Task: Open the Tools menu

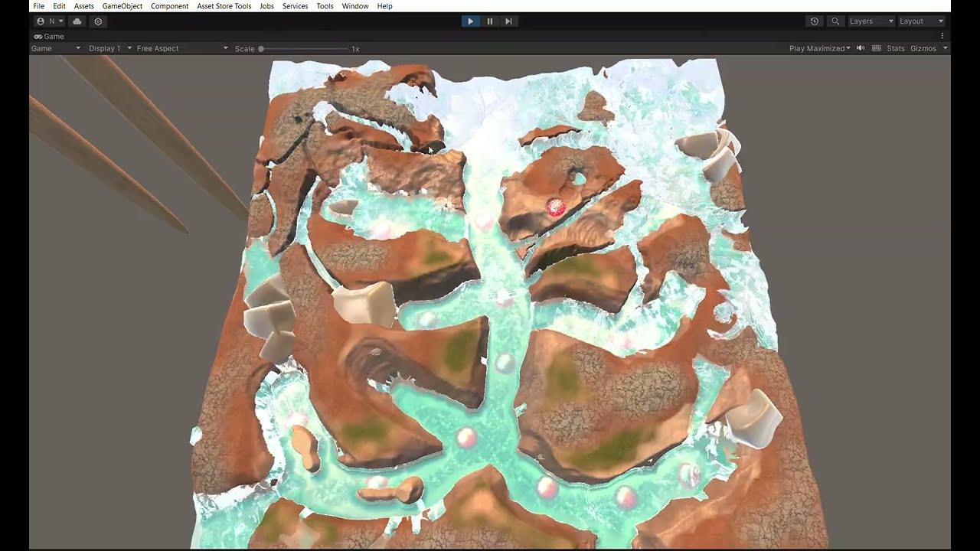Action: (325, 6)
